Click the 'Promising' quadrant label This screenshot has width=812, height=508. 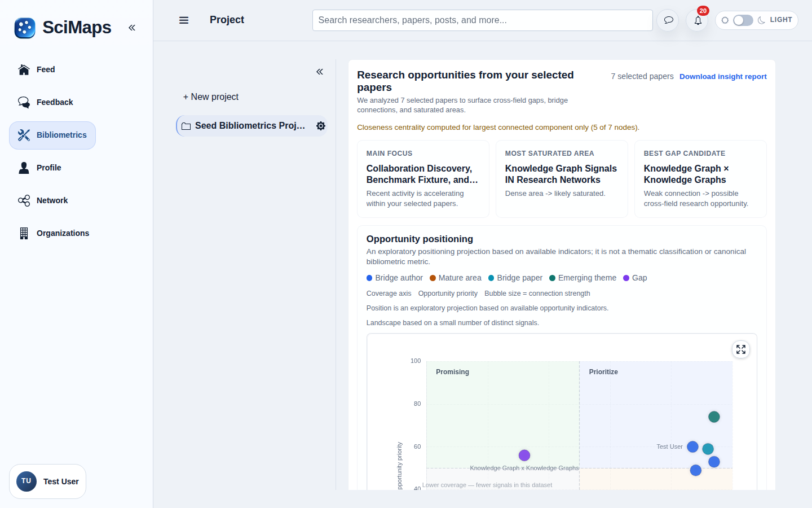[452, 372]
